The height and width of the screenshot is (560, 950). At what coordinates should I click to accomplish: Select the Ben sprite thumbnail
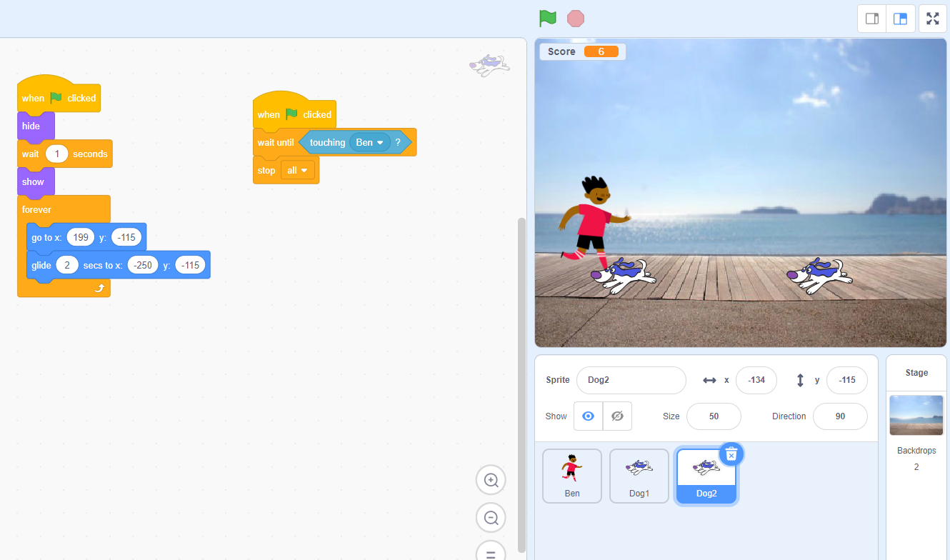[571, 475]
